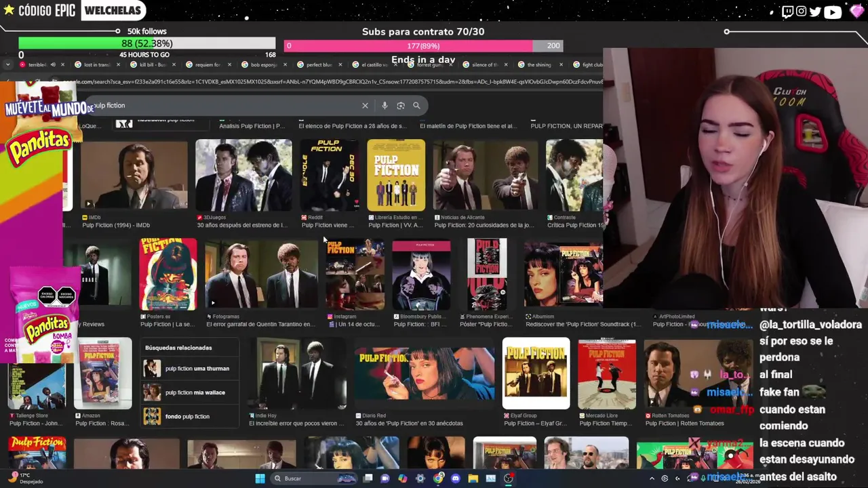This screenshot has height=488, width=868.
Task: Open the Posters.es red Pulp Fiction poster
Action: coord(168,274)
